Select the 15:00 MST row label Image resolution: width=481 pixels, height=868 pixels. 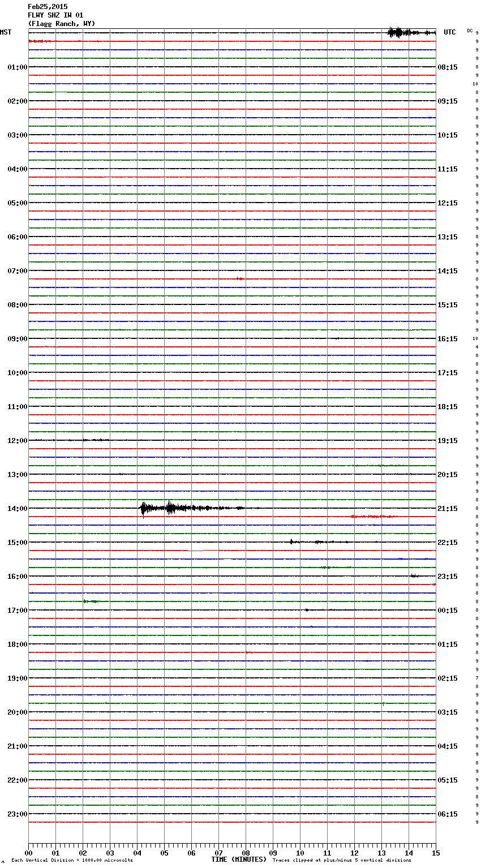click(x=18, y=543)
